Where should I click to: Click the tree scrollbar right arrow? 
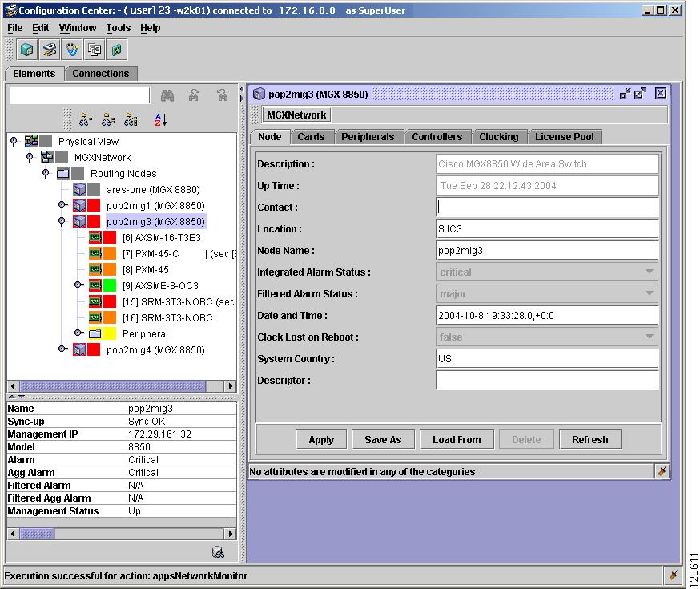231,385
